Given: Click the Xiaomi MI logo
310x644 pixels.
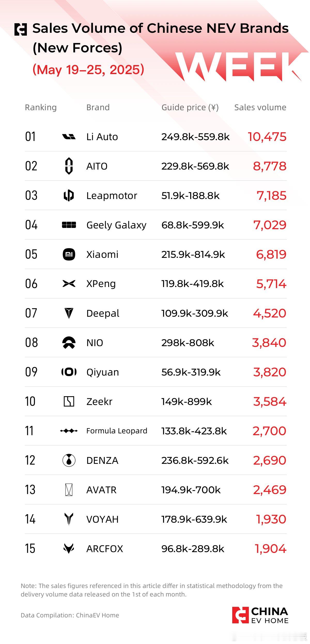Looking at the screenshot, I should (x=69, y=255).
